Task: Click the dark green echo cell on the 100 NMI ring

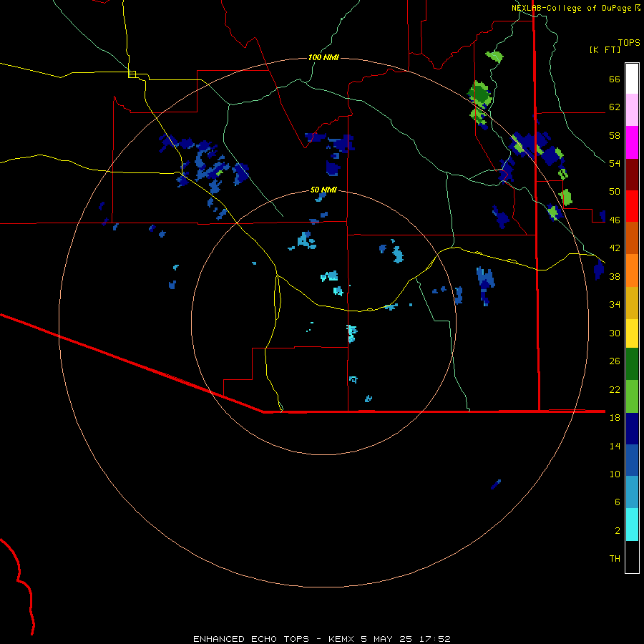Action: click(479, 94)
